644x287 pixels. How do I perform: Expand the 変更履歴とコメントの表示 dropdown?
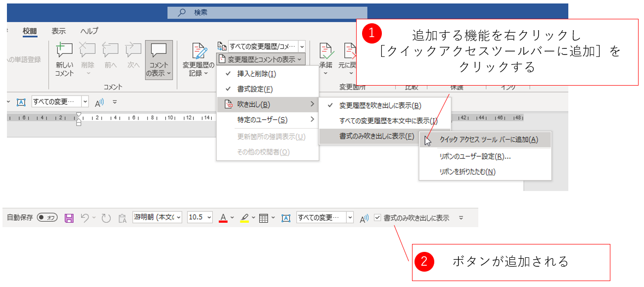tap(261, 59)
